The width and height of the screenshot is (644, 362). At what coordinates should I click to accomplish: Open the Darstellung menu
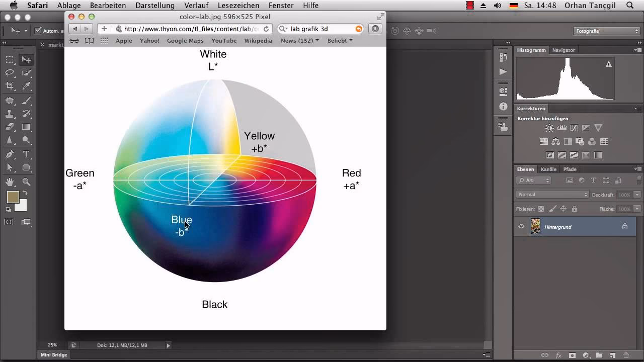(x=155, y=6)
